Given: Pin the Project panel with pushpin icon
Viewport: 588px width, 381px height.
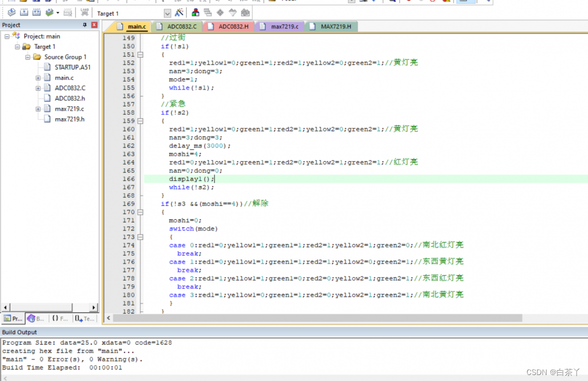Looking at the screenshot, I should click(85, 24).
